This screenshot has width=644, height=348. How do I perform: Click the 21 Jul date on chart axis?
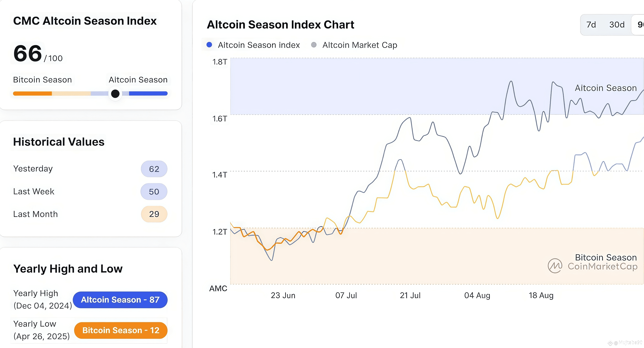(410, 295)
